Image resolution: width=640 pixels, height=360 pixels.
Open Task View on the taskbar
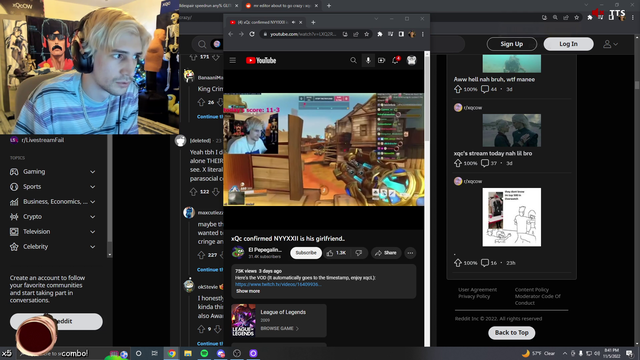pos(154,353)
